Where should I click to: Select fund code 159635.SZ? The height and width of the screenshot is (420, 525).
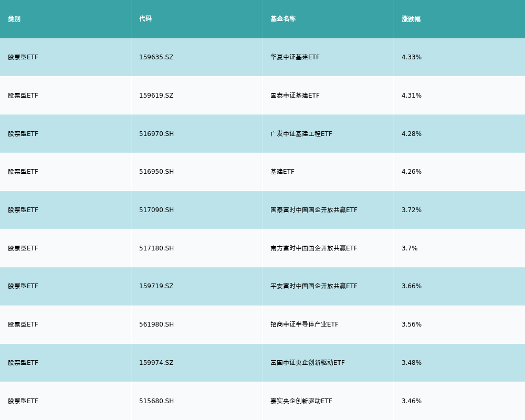coord(156,57)
